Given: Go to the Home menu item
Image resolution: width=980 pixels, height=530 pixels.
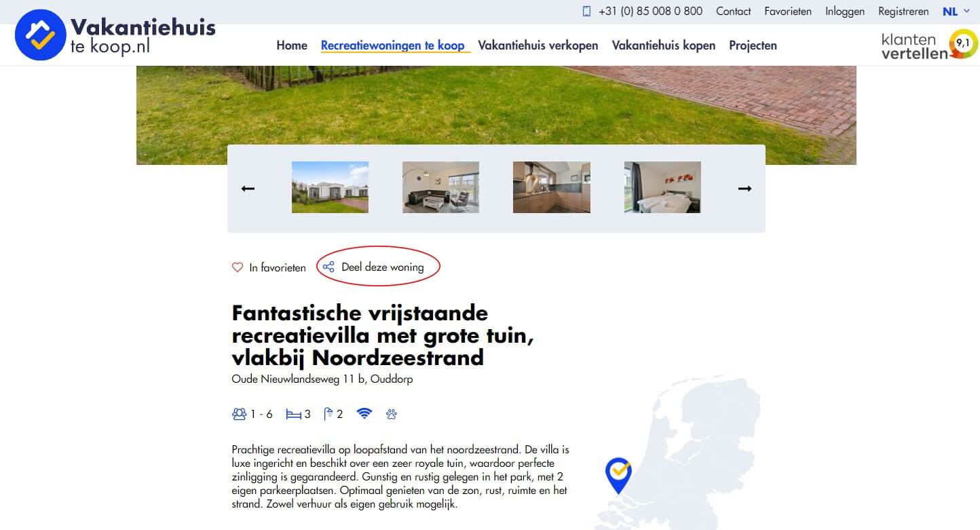Looking at the screenshot, I should click(292, 45).
